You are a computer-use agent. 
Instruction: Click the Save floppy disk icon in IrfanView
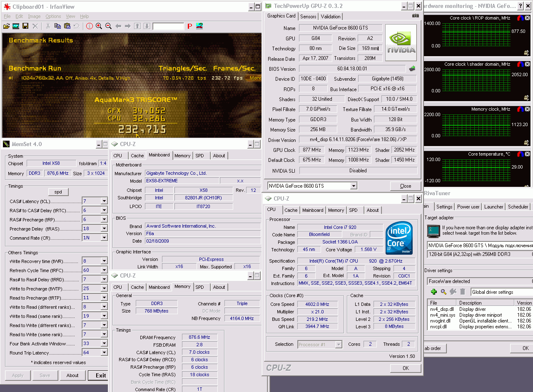coord(25,26)
